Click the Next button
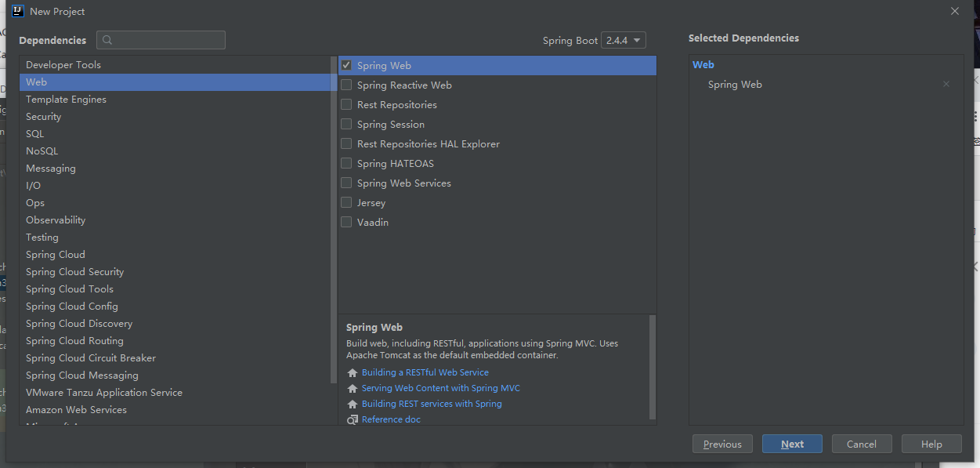Viewport: 980px width, 468px height. [792, 444]
